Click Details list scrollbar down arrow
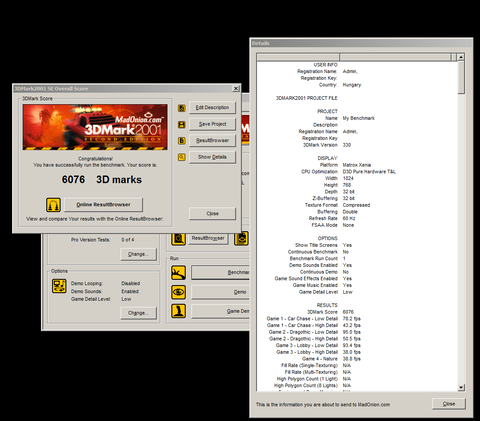Screen dimensions: 480x421 tap(461, 387)
